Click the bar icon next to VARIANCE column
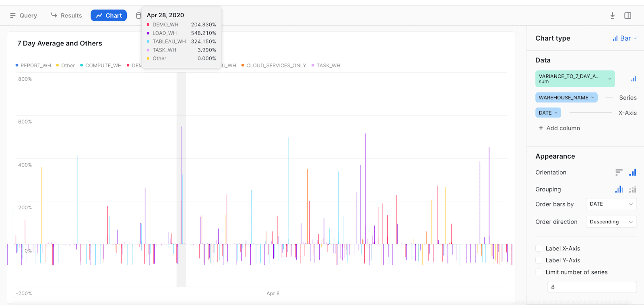644x305 pixels. point(633,79)
